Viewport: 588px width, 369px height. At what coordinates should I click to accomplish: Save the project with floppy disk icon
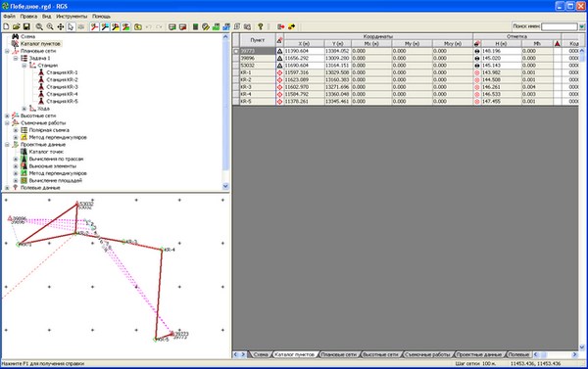pos(26,26)
